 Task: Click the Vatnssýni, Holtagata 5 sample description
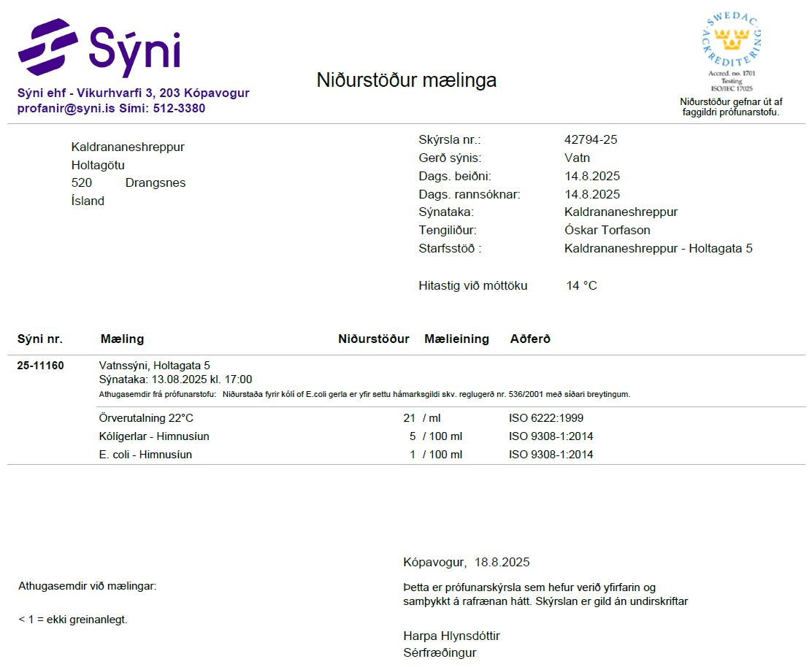click(x=154, y=366)
